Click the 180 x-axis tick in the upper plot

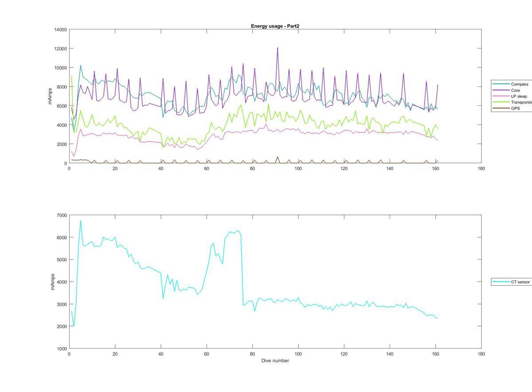[481, 168]
